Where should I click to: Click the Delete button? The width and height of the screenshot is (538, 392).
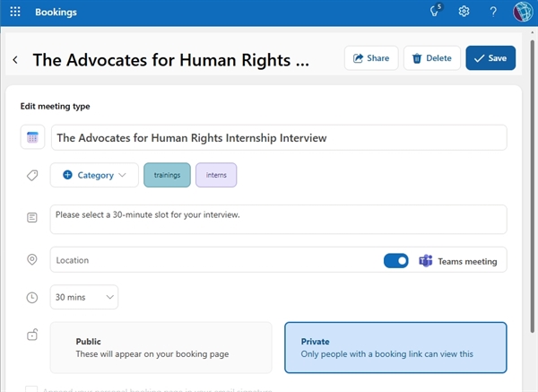tap(431, 58)
